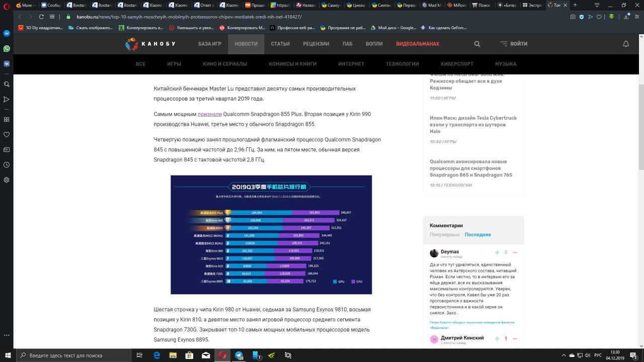Add page to bookmarks heart

coord(600,17)
